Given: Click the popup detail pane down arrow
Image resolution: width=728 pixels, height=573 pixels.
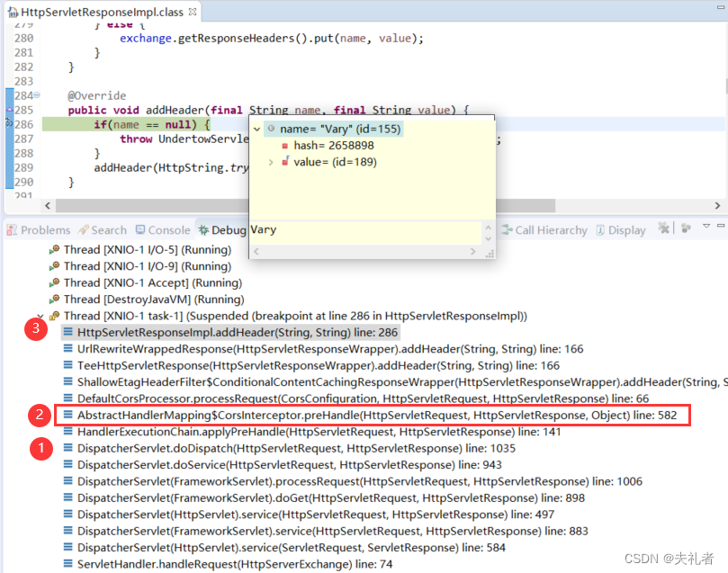Looking at the screenshot, I should (x=488, y=238).
